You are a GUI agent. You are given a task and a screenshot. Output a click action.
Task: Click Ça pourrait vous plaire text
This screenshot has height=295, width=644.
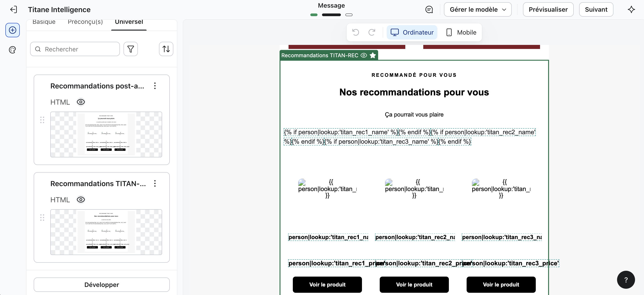pos(414,114)
